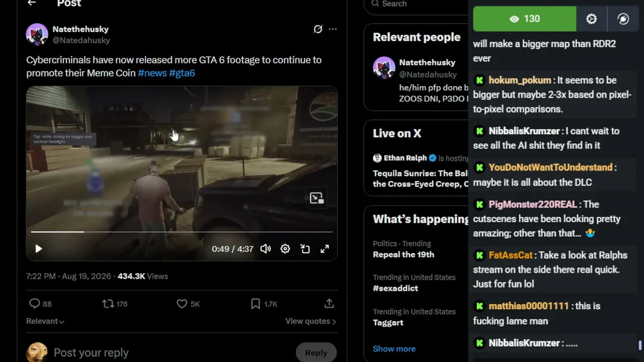Click username hokum_pokum in chat
Screen dimensions: 644x362
[x=520, y=80]
